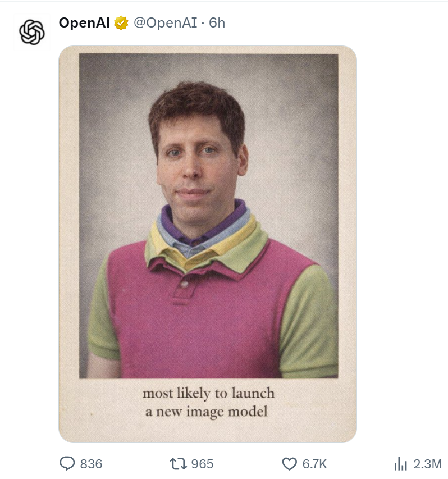Click the OpenAI logo profile avatar
Viewport: 448px width, 479px height.
click(31, 32)
